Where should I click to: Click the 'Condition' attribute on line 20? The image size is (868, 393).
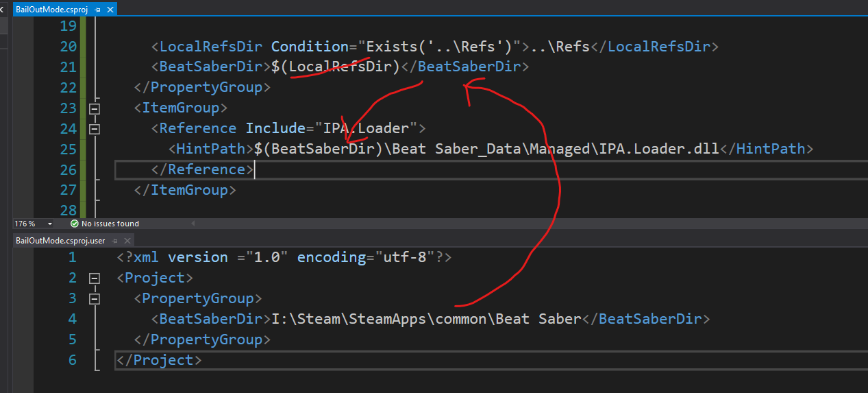[x=310, y=47]
